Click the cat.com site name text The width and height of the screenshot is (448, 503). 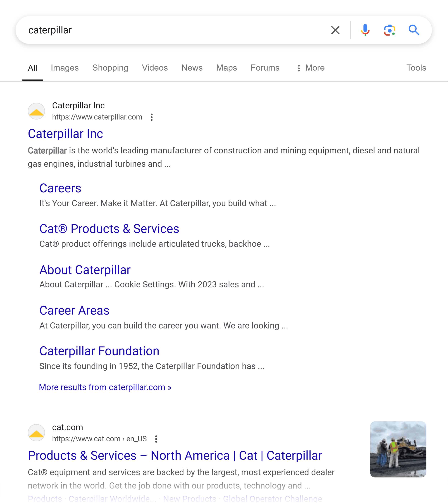pos(67,427)
